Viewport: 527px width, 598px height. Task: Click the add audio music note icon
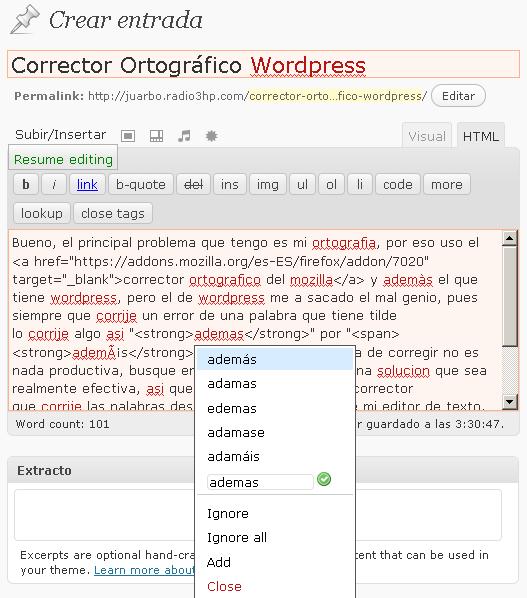point(184,136)
